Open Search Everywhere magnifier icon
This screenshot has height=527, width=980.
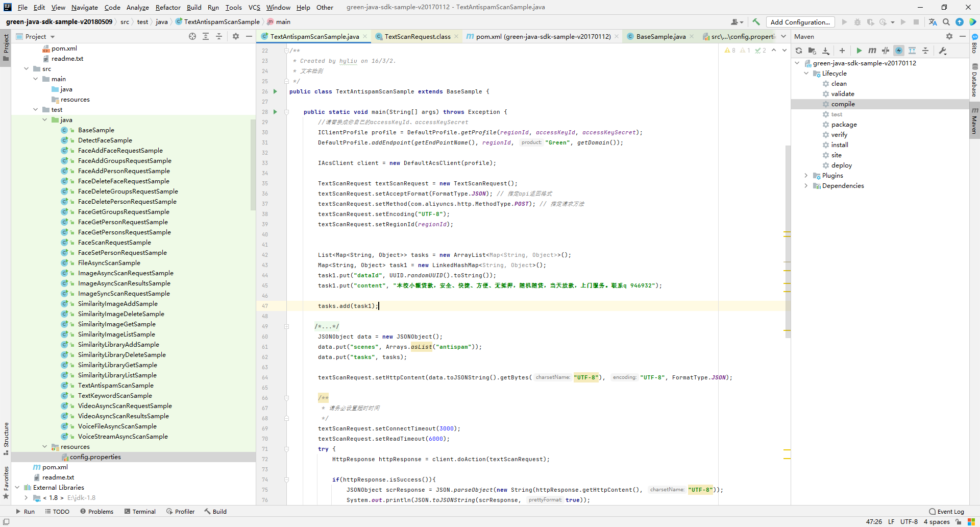[x=946, y=22]
